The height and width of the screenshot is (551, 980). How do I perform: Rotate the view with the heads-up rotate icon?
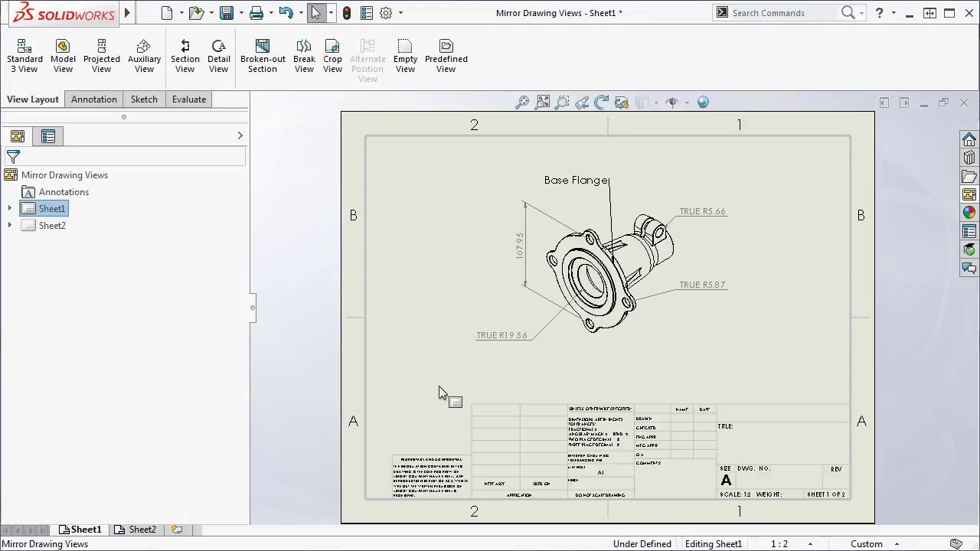[x=602, y=101]
